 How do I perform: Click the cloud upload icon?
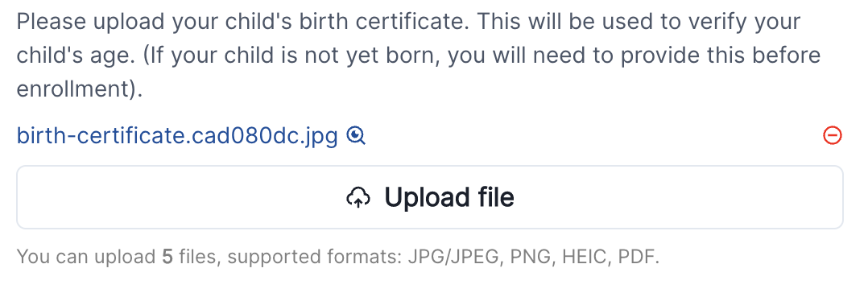358,197
